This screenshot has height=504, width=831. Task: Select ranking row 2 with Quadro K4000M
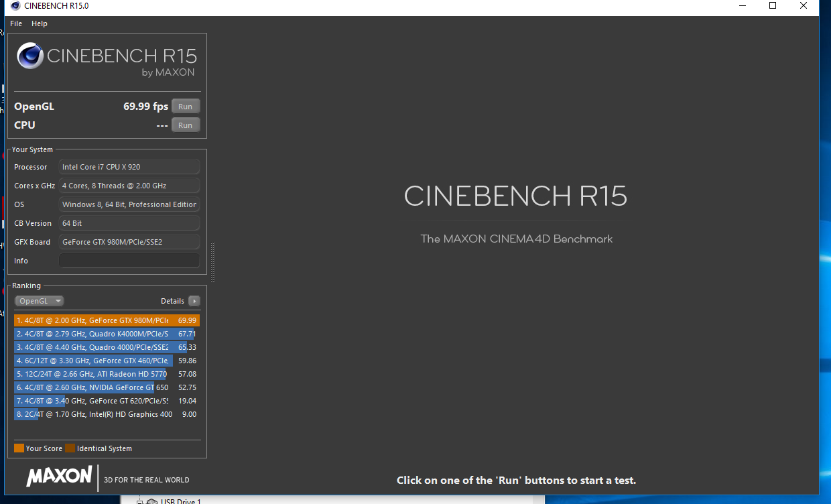pos(107,334)
